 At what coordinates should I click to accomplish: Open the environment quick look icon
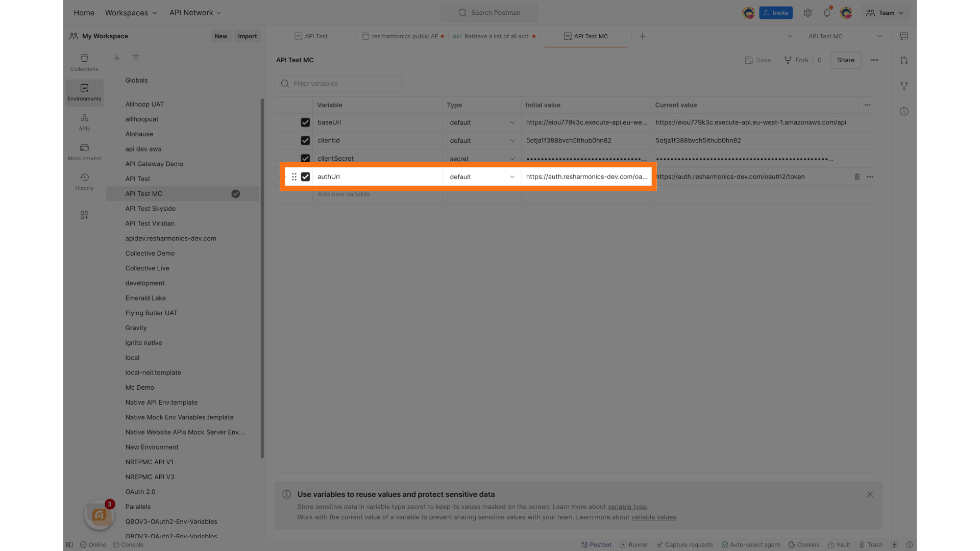point(904,36)
